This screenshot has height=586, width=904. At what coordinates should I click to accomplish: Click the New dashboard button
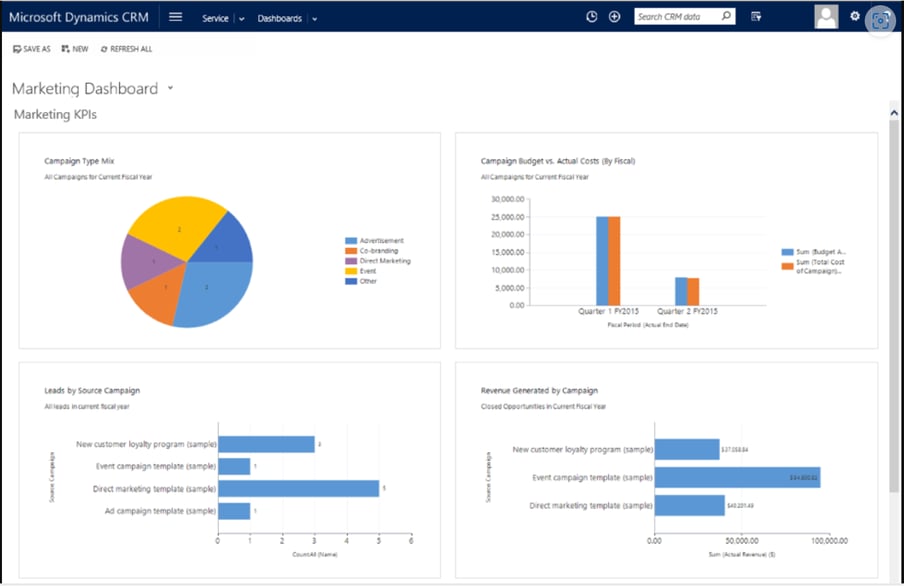tap(75, 49)
